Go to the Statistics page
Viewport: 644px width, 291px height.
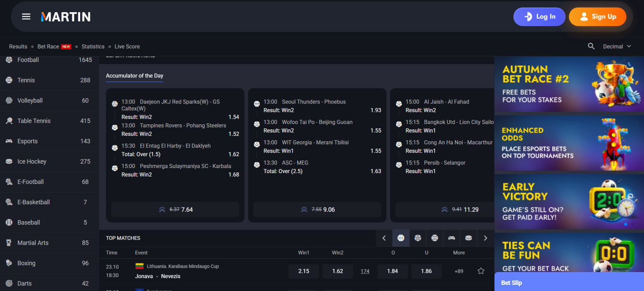click(x=93, y=47)
